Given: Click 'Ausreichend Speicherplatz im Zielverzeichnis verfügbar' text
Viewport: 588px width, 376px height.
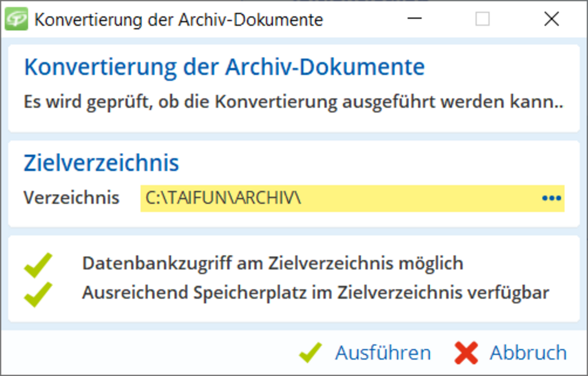Looking at the screenshot, I should tap(315, 292).
